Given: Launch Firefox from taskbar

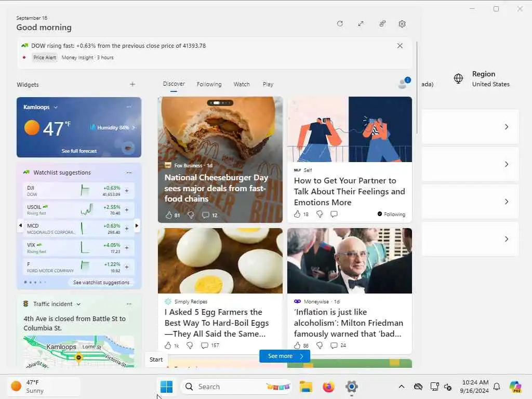Looking at the screenshot, I should [328, 387].
